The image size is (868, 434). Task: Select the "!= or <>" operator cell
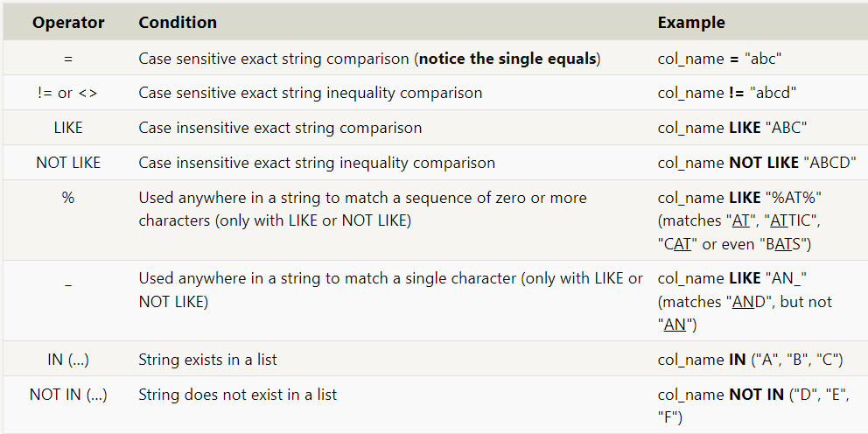click(68, 93)
